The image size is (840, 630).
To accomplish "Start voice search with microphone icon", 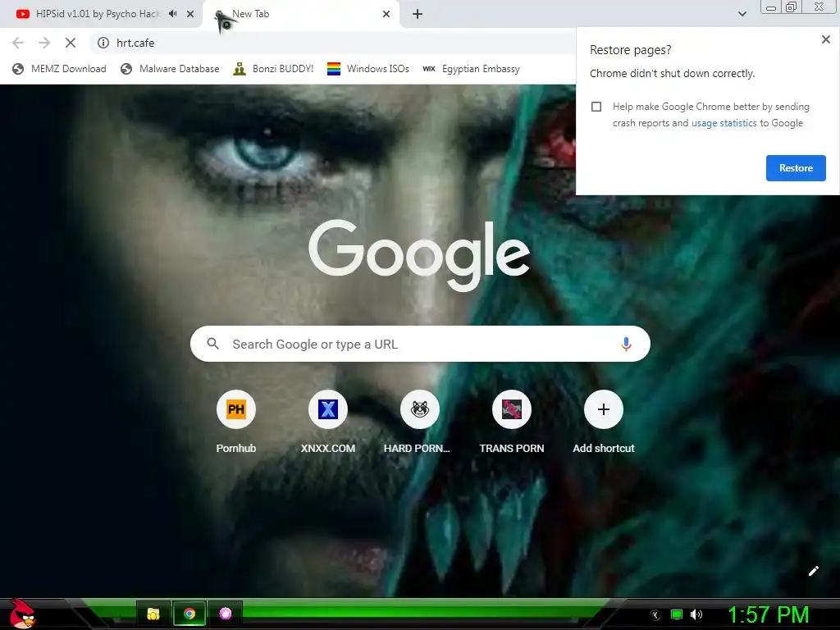I will 626,344.
